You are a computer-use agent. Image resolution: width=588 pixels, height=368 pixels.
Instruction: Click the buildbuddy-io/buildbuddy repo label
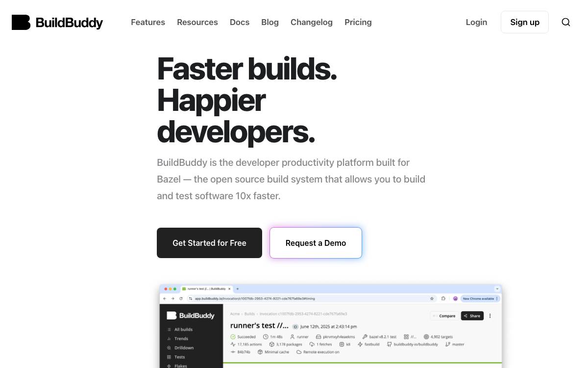413,344
